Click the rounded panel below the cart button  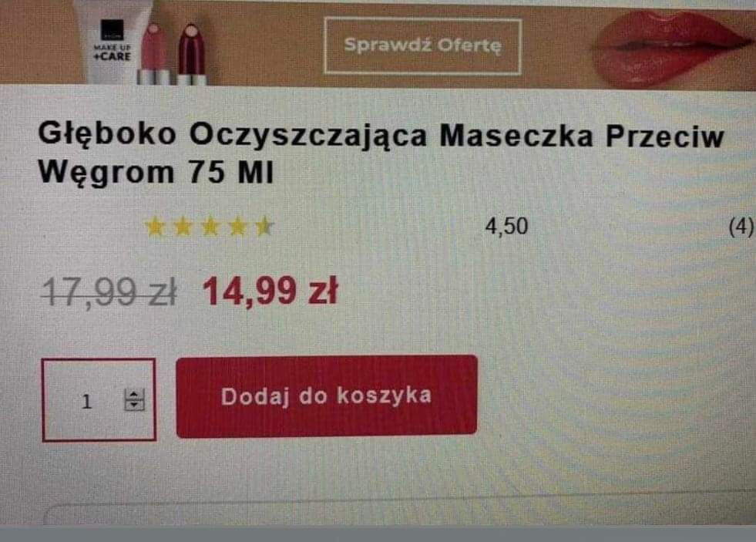tap(400, 513)
